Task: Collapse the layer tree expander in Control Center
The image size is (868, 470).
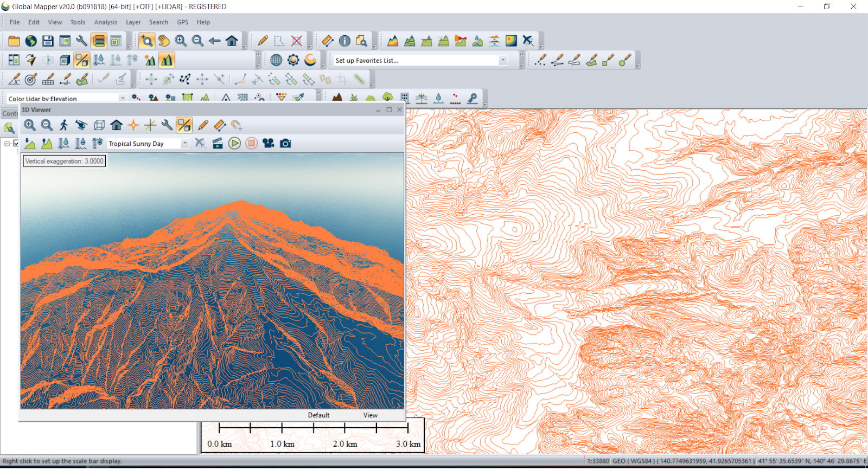Action: coord(7,144)
